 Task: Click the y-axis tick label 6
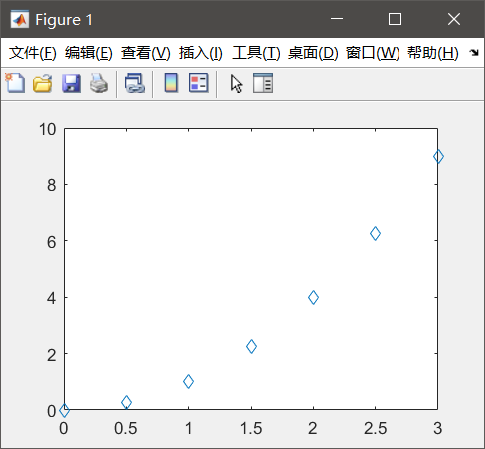click(x=52, y=242)
